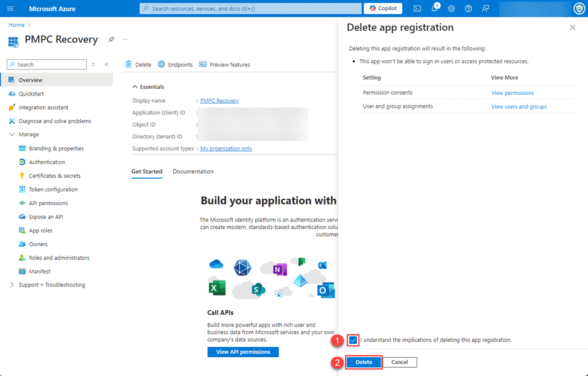This screenshot has height=376, width=588.
Task: Open Cloud Shell from the top bar
Action: [x=417, y=8]
